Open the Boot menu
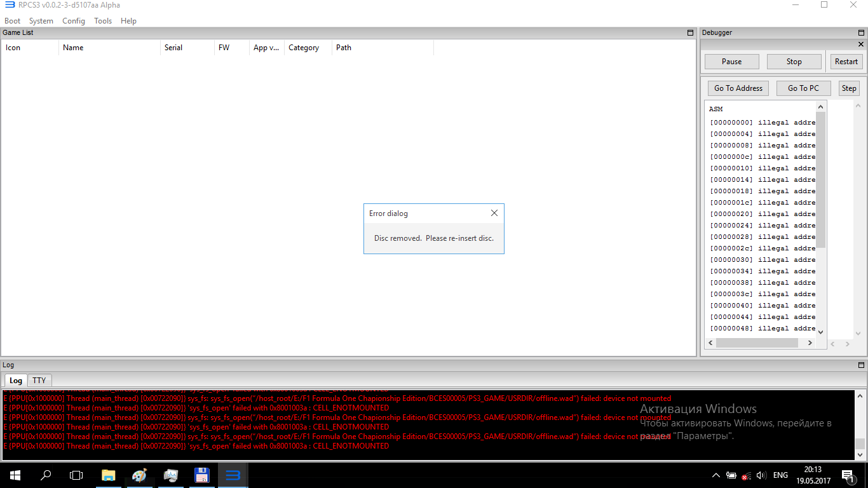The height and width of the screenshot is (488, 868). pos(13,21)
